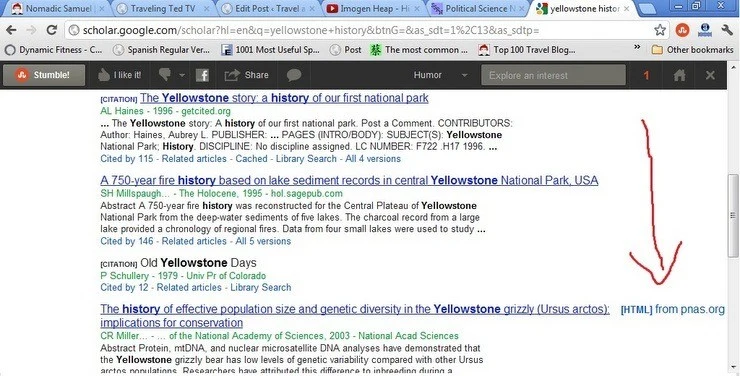Click text 'P Schullery - 1979 - Univ Pr of Colorado'
Screen dimensions: 740x376
(183, 276)
